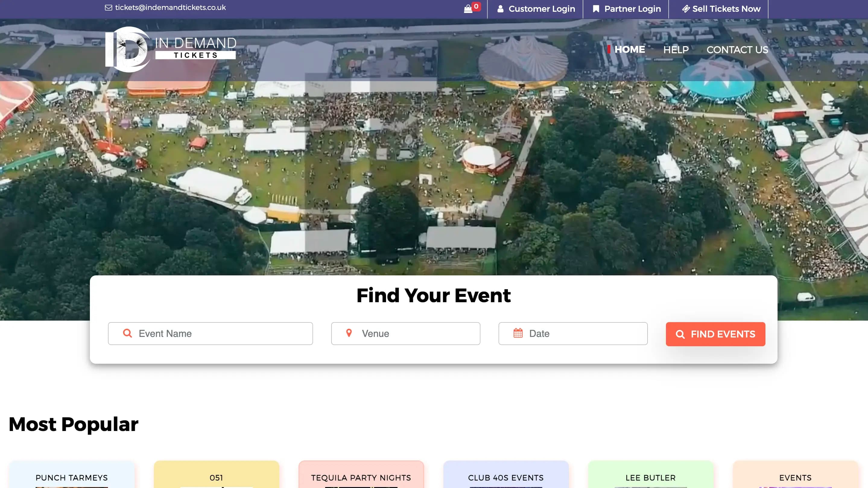This screenshot has width=868, height=488.
Task: Open the HOME menu item
Action: pos(629,49)
